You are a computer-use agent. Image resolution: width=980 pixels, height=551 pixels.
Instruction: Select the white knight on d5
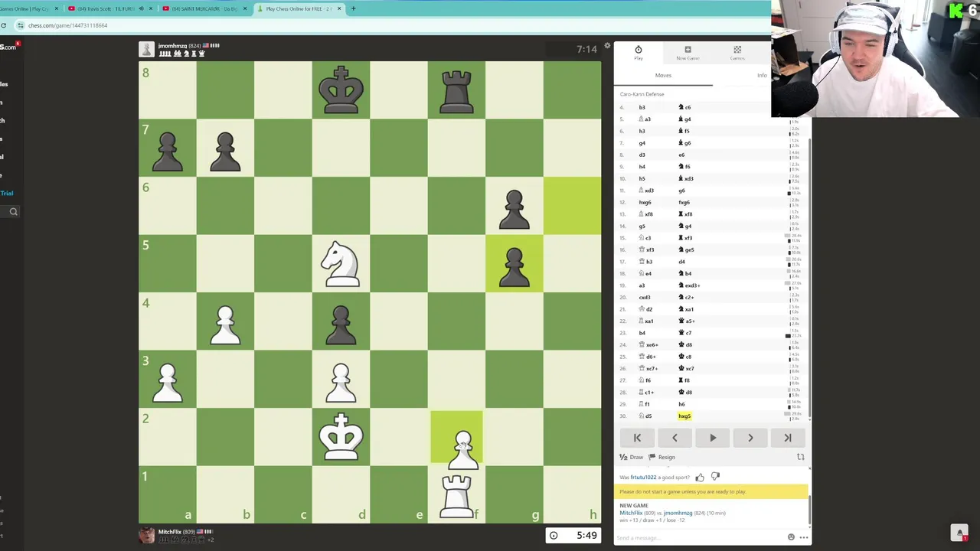pos(341,264)
